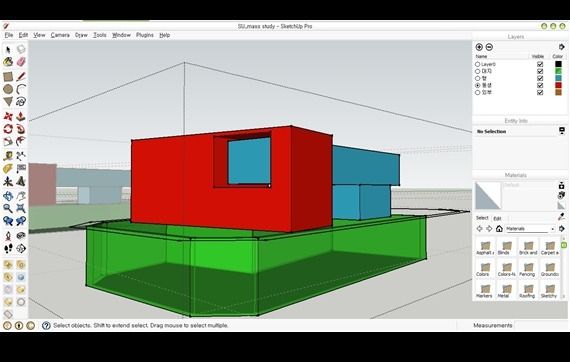Choose the Circle drawing tool
The height and width of the screenshot is (362, 570).
pos(8,89)
